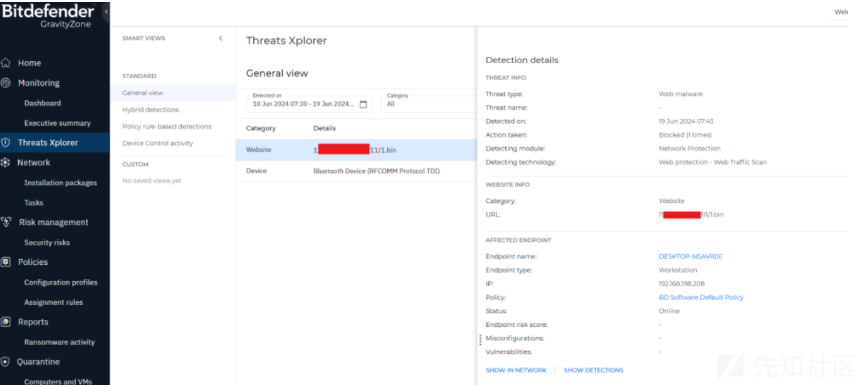Click the Home icon in sidebar
Image resolution: width=868 pixels, height=385 pixels.
coord(6,63)
